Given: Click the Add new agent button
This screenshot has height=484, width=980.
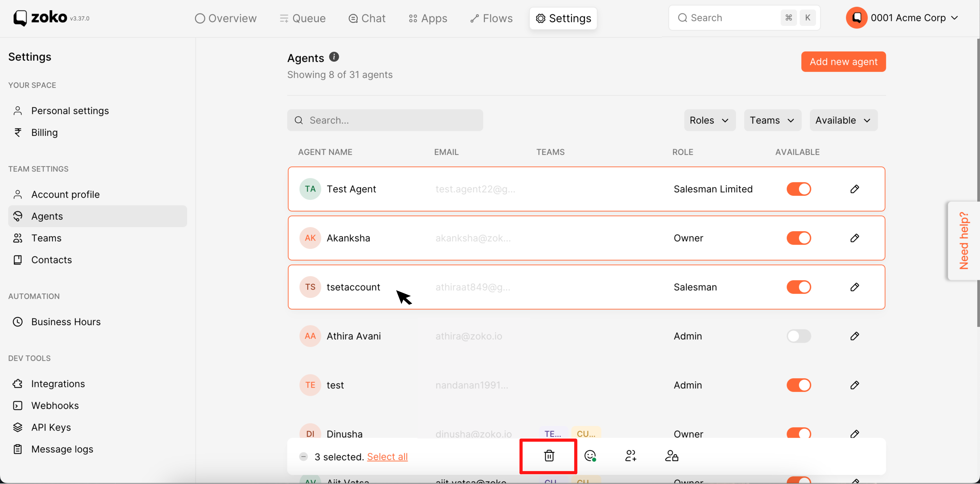Looking at the screenshot, I should pyautogui.click(x=843, y=62).
